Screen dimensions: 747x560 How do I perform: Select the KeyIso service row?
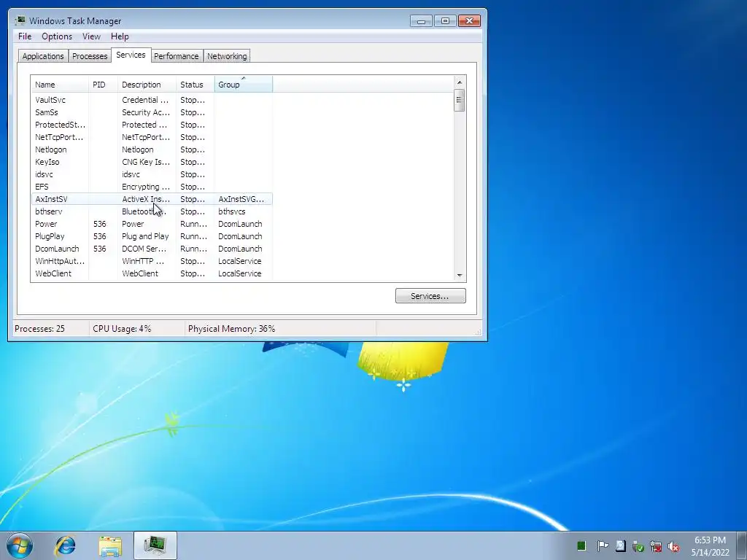coord(152,162)
